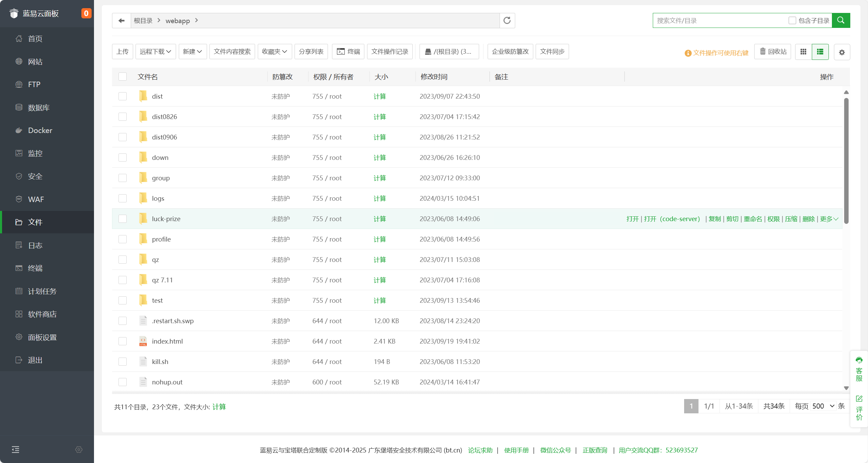Open file sync (文件同步) button
Screen dimensions: 868x463
point(552,51)
